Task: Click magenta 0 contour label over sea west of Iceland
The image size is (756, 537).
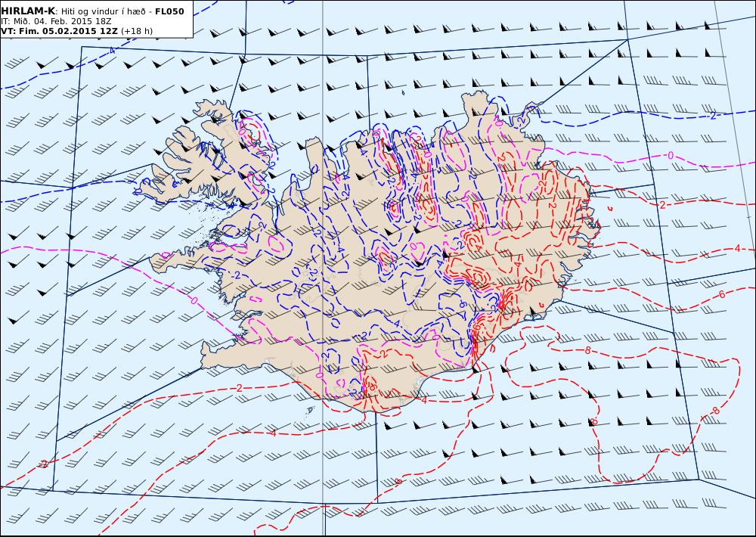Action: (x=194, y=300)
